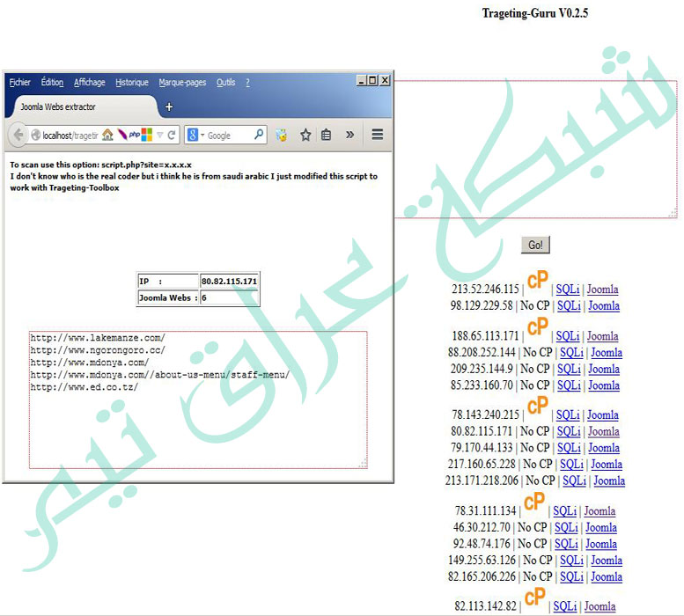Reload the page with the refresh arrow
The height and width of the screenshot is (616, 684).
(x=172, y=136)
